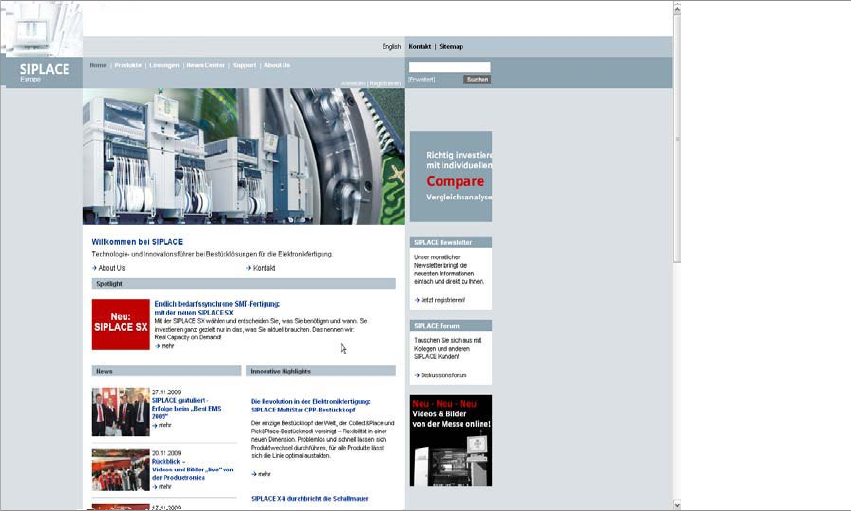Click the About Us arrow link below welcome
This screenshot has width=851, height=511.
(x=109, y=268)
